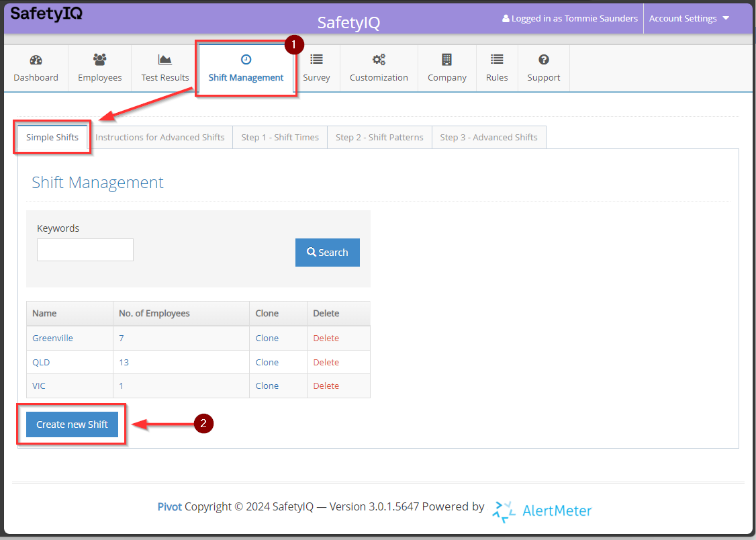Screen dimensions: 756x540
Task: Click the SafetyIQ logo
Action: (x=46, y=13)
